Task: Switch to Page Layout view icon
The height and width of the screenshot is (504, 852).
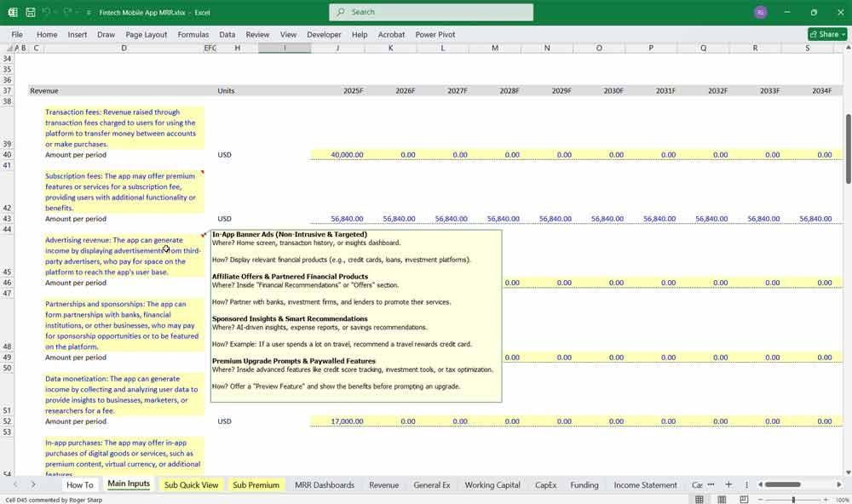Action: [x=722, y=500]
